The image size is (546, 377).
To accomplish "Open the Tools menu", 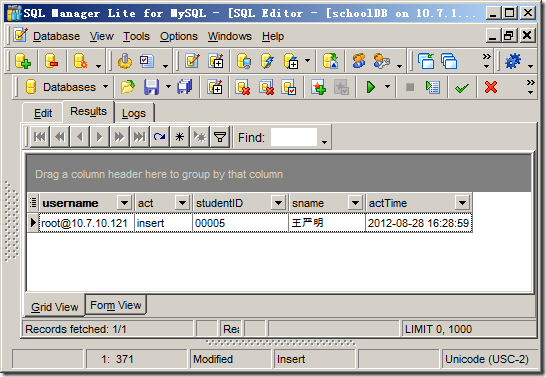I will pyautogui.click(x=136, y=36).
